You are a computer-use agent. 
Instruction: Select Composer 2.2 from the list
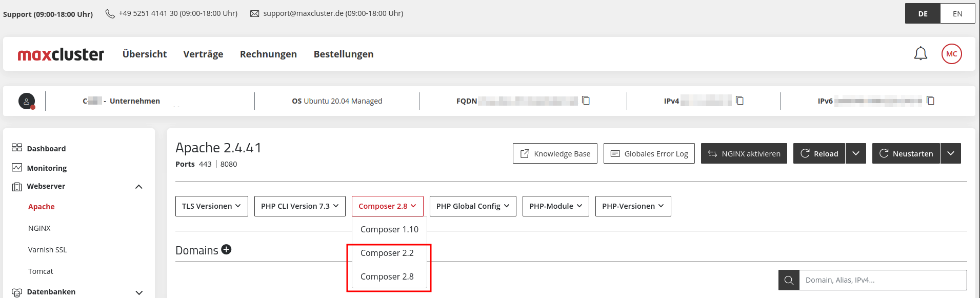(x=389, y=253)
